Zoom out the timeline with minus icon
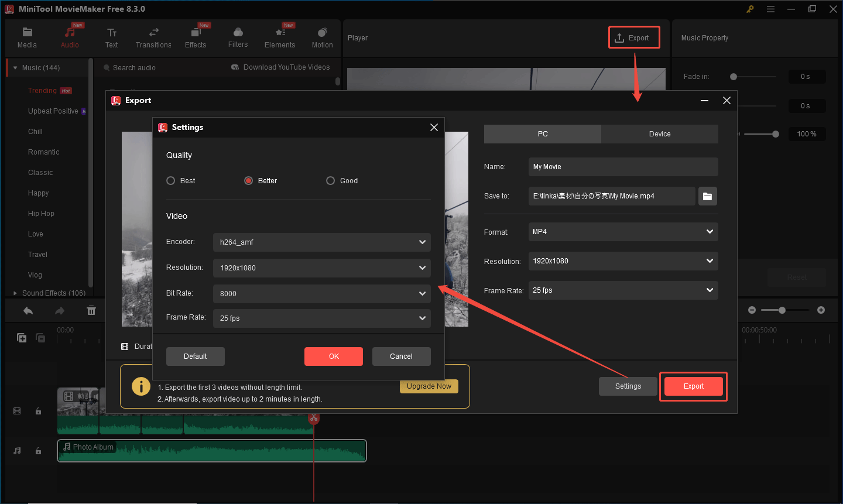 coord(752,310)
